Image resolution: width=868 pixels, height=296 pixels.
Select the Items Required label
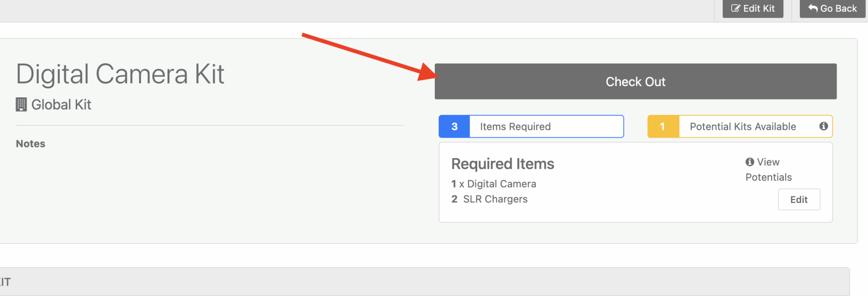click(515, 127)
